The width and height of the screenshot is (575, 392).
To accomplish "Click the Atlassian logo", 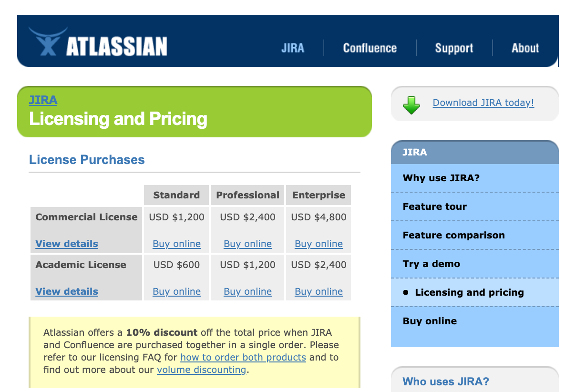I will click(x=98, y=42).
